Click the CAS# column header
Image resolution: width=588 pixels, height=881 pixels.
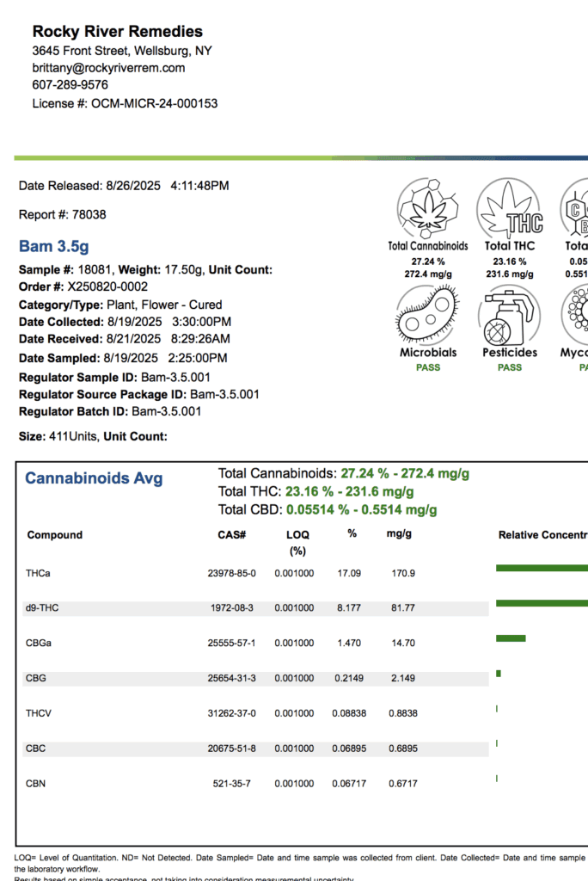[232, 535]
